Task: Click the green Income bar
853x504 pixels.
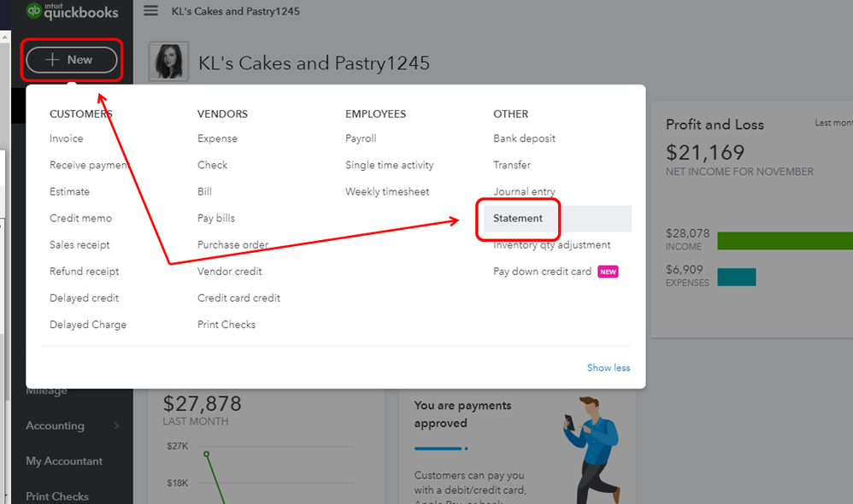Action: tap(785, 241)
